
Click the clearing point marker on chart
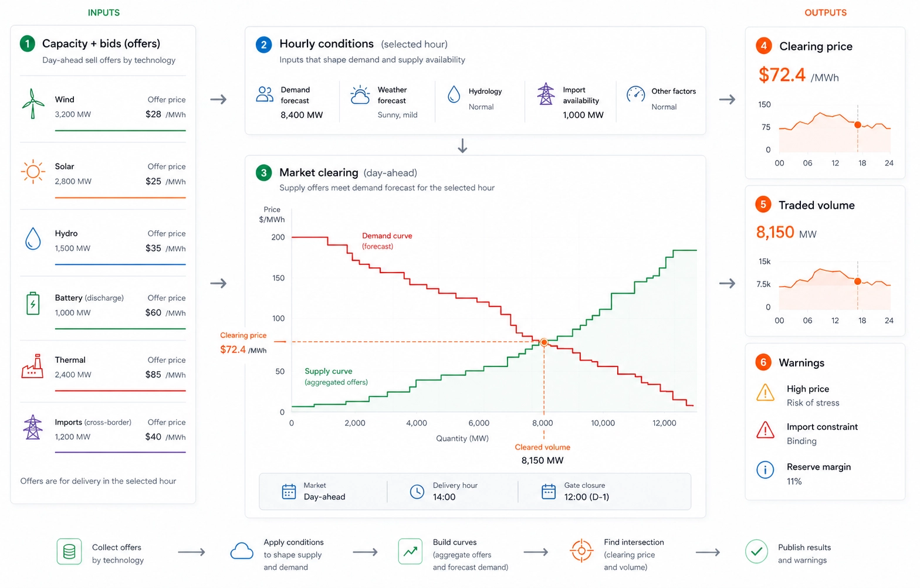(544, 342)
